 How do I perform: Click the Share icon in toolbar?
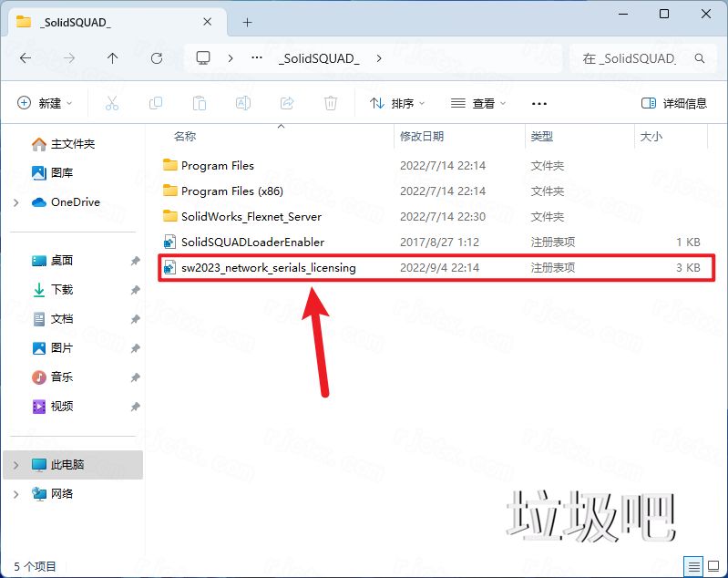pos(287,103)
